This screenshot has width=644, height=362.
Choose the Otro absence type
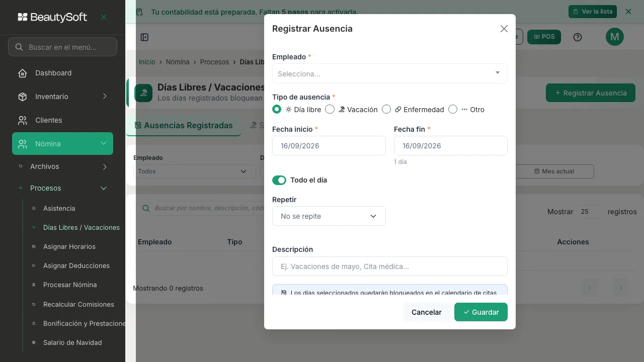pos(453,109)
